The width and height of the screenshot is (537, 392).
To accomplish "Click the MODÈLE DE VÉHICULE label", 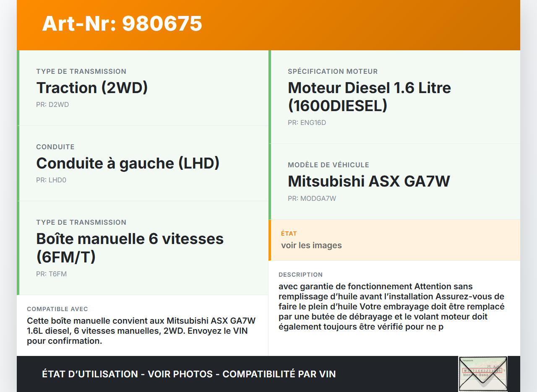I will tap(328, 165).
